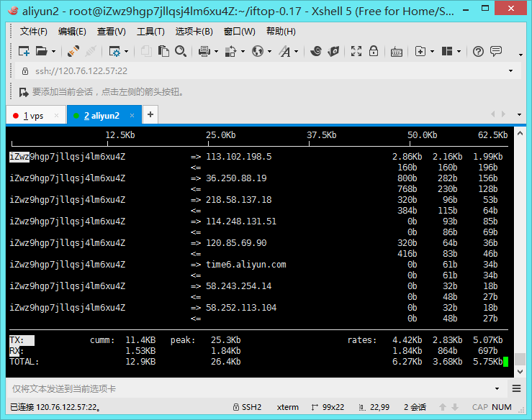Click the Disconnect icon
The width and height of the screenshot is (532, 420).
click(x=91, y=52)
